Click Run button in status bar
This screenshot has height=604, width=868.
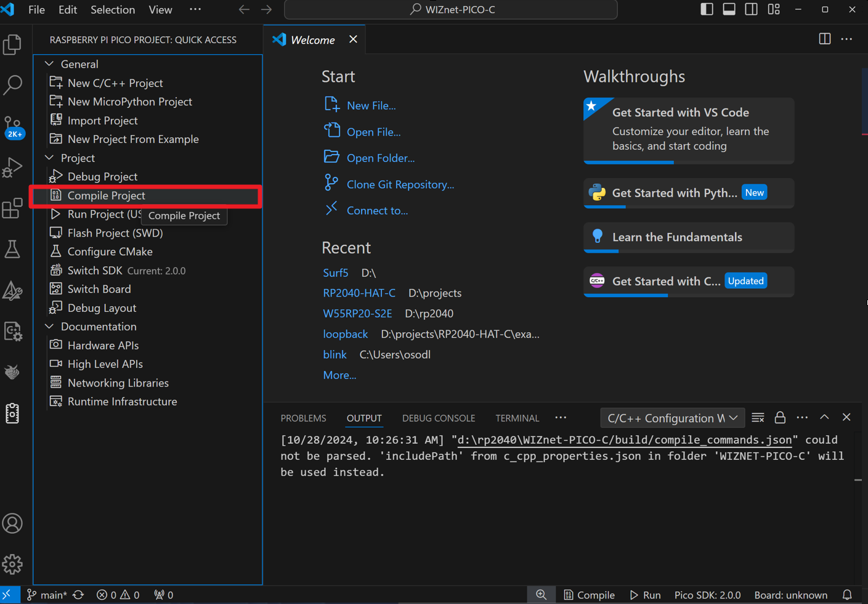[x=645, y=595]
